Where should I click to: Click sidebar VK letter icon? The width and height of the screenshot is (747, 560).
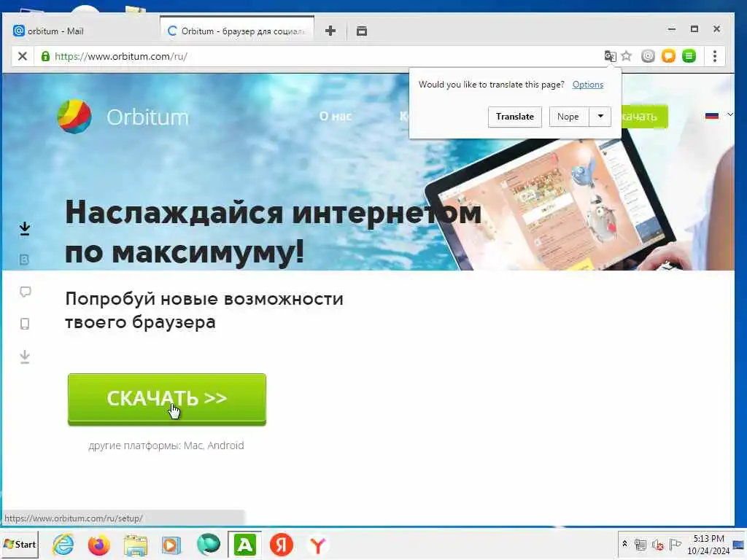coord(24,260)
